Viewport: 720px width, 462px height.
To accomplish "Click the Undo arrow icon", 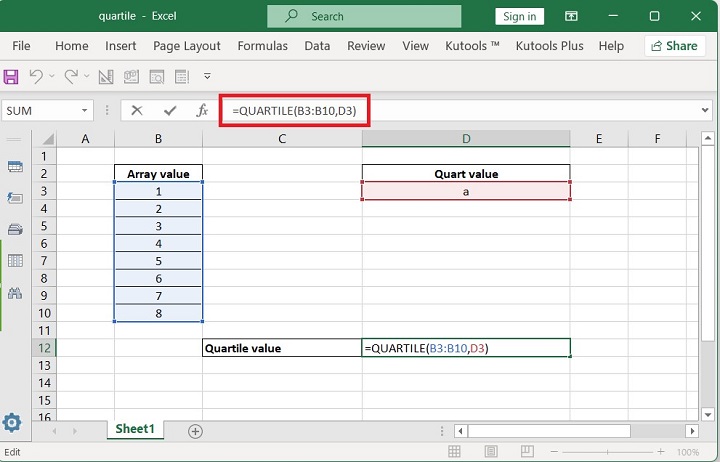I will 37,76.
